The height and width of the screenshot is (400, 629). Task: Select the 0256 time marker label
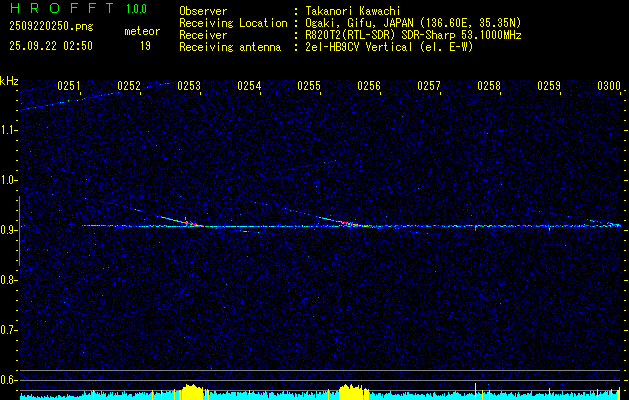click(x=369, y=87)
